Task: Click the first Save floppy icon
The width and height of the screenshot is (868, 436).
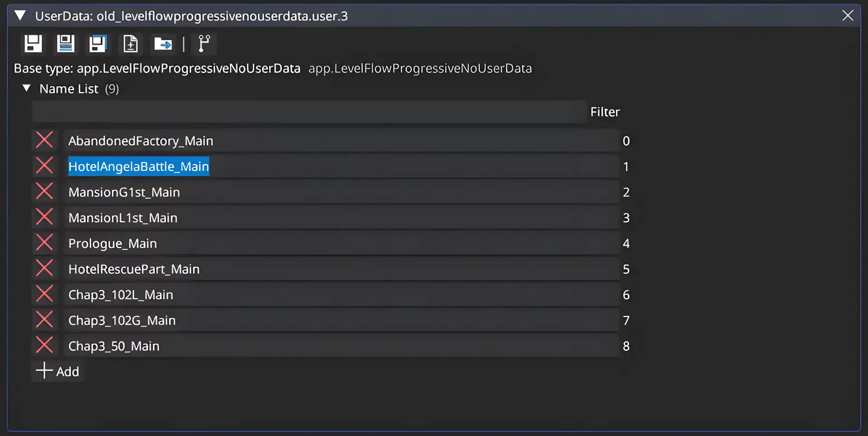Action: click(33, 44)
